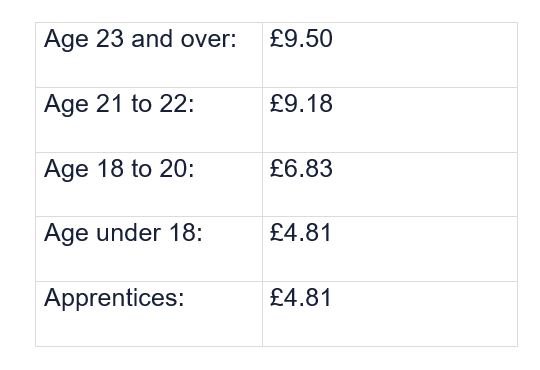Viewport: 540px width, 370px height.
Task: Click the number 18 in "Age 18 to 20"
Action: [110, 168]
